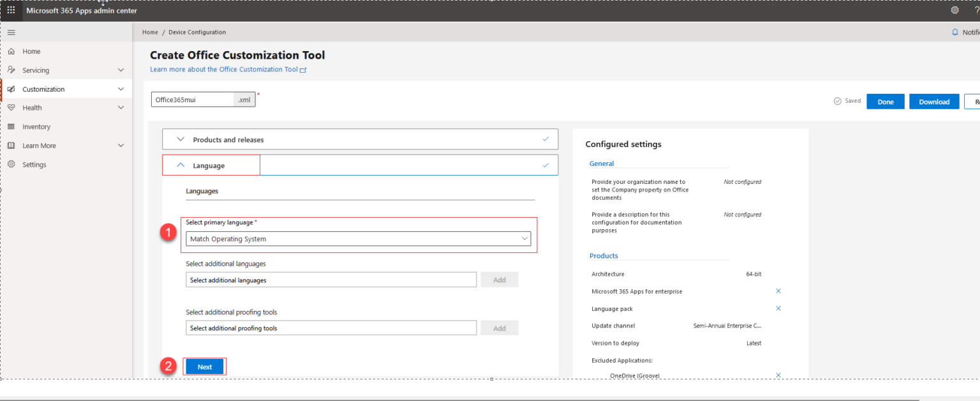The height and width of the screenshot is (401, 980).
Task: Select the Home icon in the sidebar
Action: pyautogui.click(x=12, y=51)
